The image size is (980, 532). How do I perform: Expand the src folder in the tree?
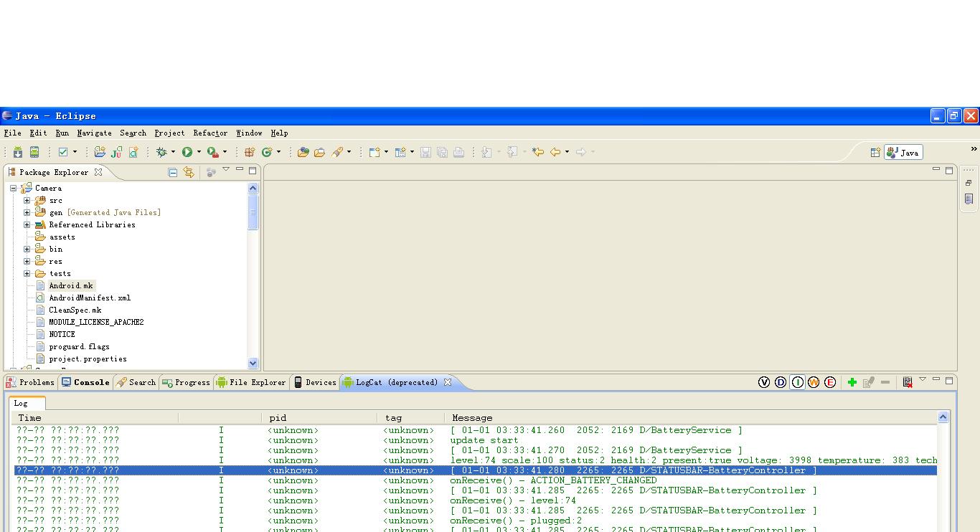click(27, 201)
